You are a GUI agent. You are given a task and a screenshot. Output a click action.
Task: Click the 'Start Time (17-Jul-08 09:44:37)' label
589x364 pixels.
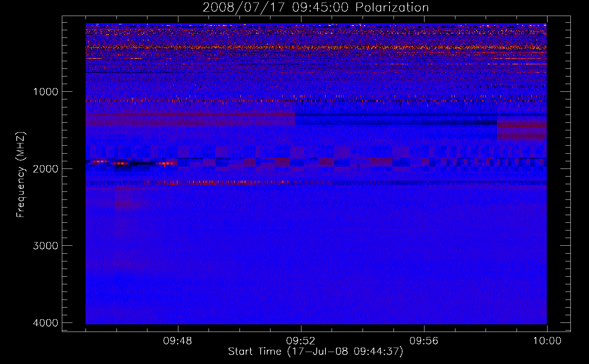click(316, 352)
